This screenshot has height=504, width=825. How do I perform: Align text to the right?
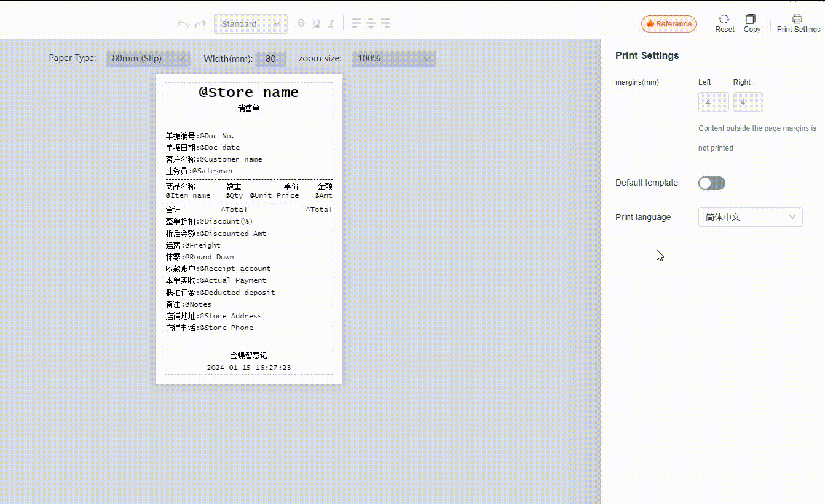click(385, 23)
